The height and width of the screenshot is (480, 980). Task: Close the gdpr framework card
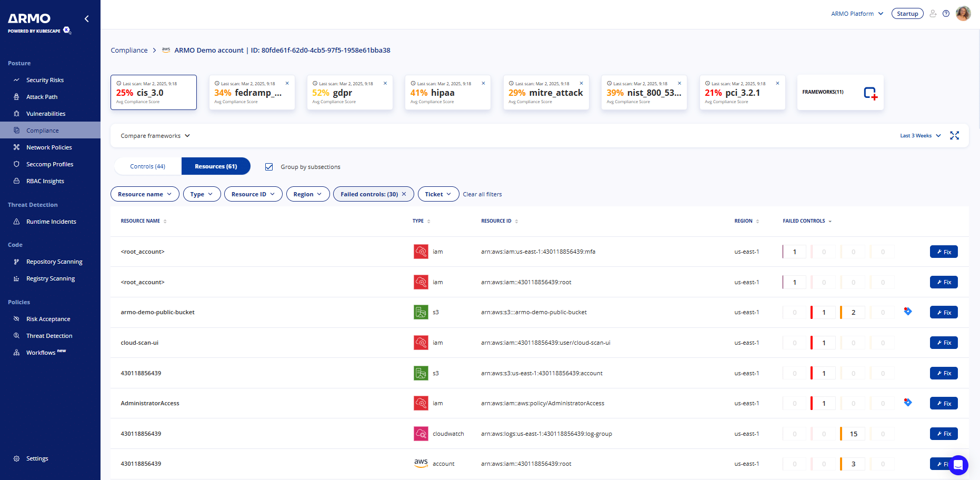385,83
